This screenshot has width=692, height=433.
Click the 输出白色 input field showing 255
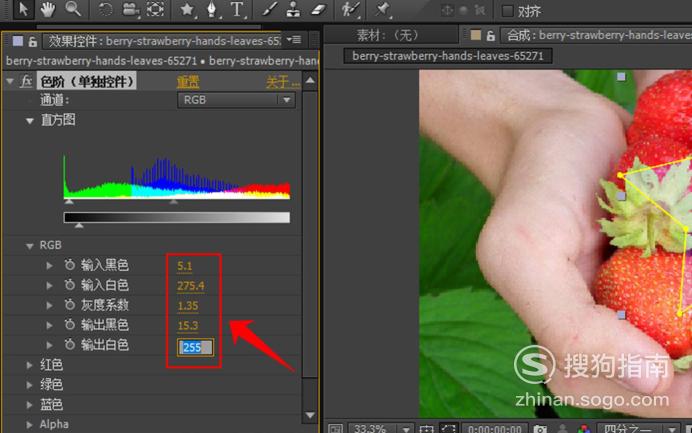click(196, 347)
